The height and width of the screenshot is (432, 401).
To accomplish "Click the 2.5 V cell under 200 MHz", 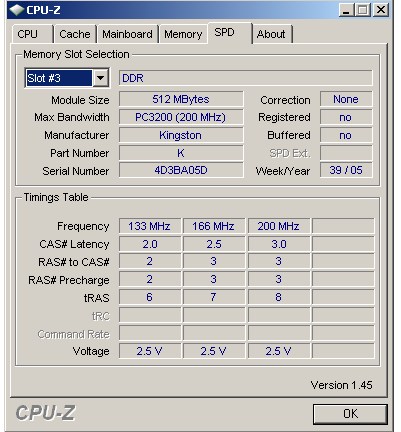I will tap(279, 351).
